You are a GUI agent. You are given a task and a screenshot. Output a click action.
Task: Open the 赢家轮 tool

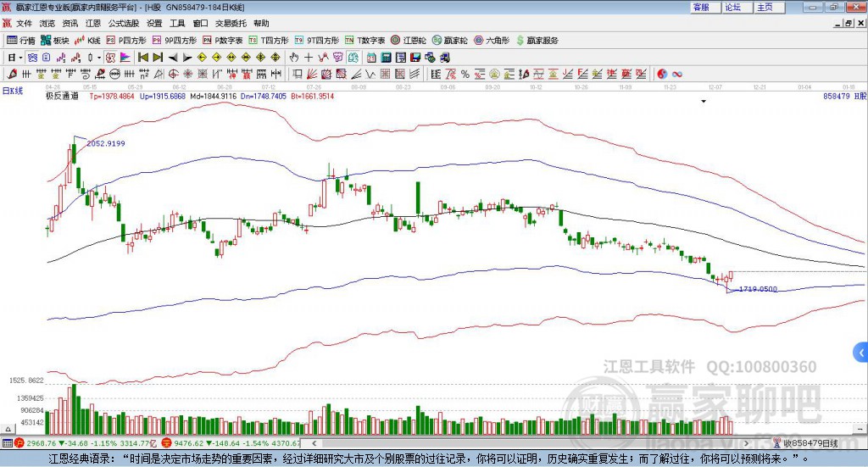(x=449, y=41)
